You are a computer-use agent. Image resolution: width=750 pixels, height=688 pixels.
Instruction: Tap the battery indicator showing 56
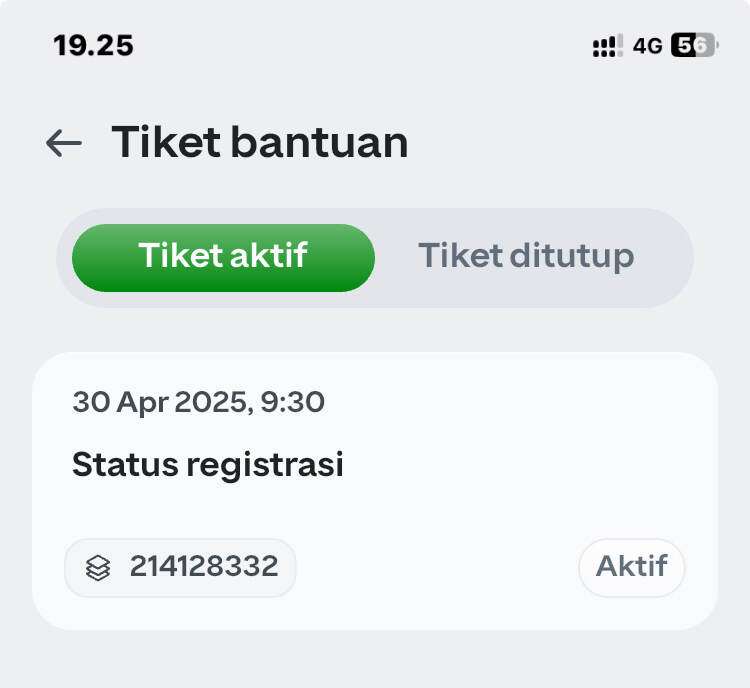click(694, 45)
